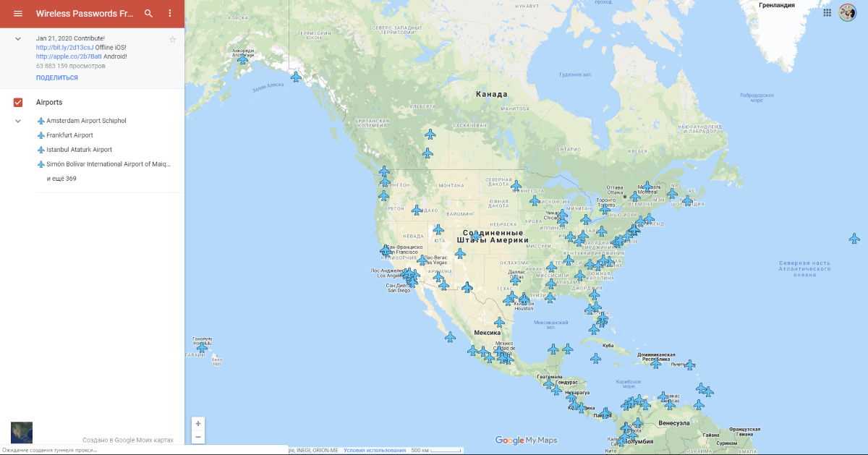Image resolution: width=868 pixels, height=455 pixels.
Task: Zoom out with the minus button
Action: click(x=198, y=437)
